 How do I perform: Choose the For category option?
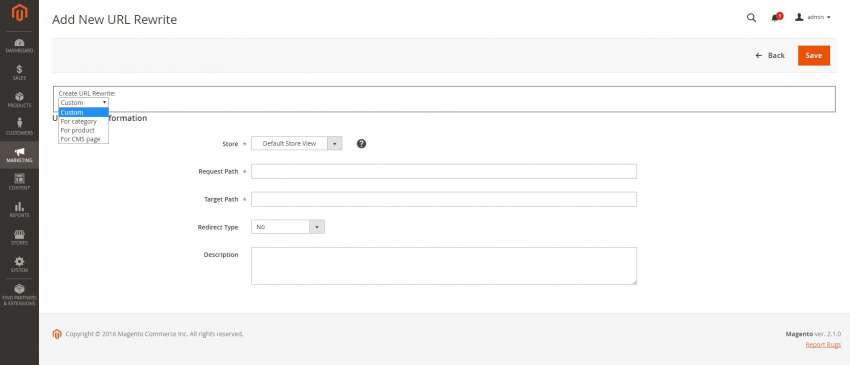(83, 121)
